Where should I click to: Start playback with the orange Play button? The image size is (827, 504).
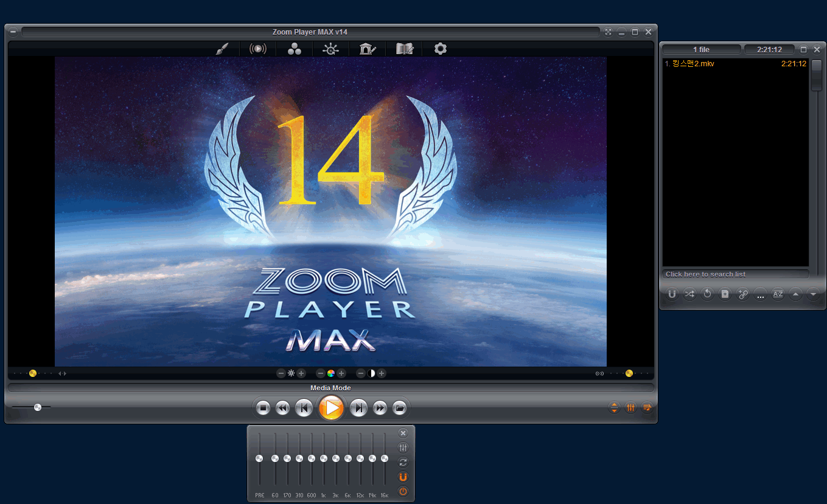click(332, 407)
